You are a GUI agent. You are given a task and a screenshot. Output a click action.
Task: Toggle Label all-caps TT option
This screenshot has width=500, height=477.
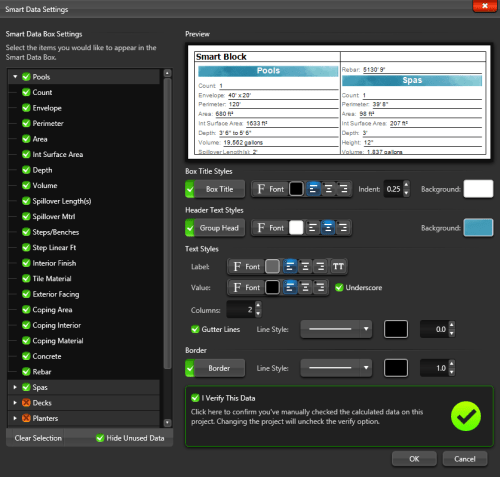click(338, 267)
